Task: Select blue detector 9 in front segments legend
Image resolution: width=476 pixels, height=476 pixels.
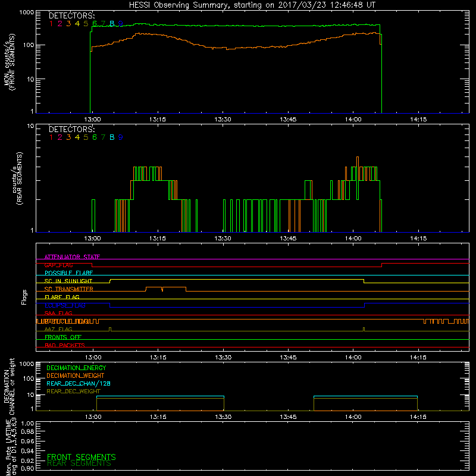Action: (x=121, y=24)
